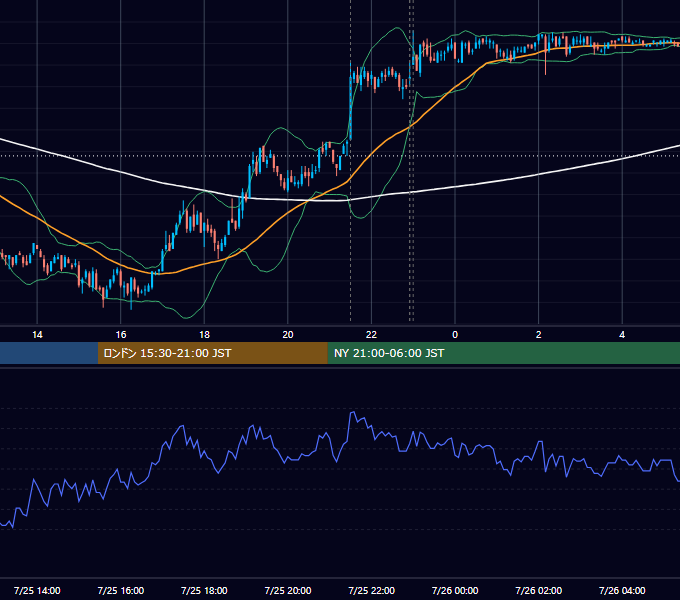This screenshot has height=600, width=680.
Task: Click the indicator line peak near 22:00
Action: tap(353, 412)
